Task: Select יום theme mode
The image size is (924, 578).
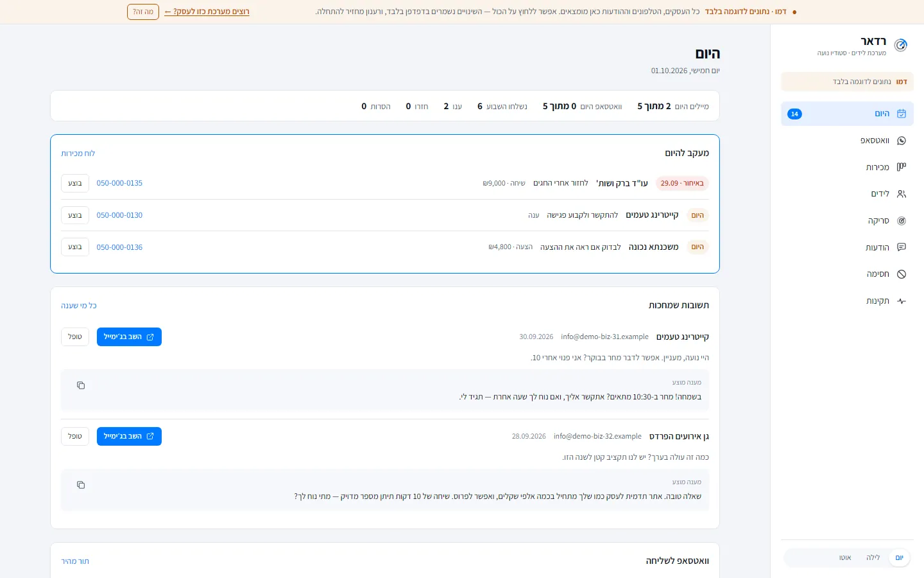Action: [x=899, y=557]
